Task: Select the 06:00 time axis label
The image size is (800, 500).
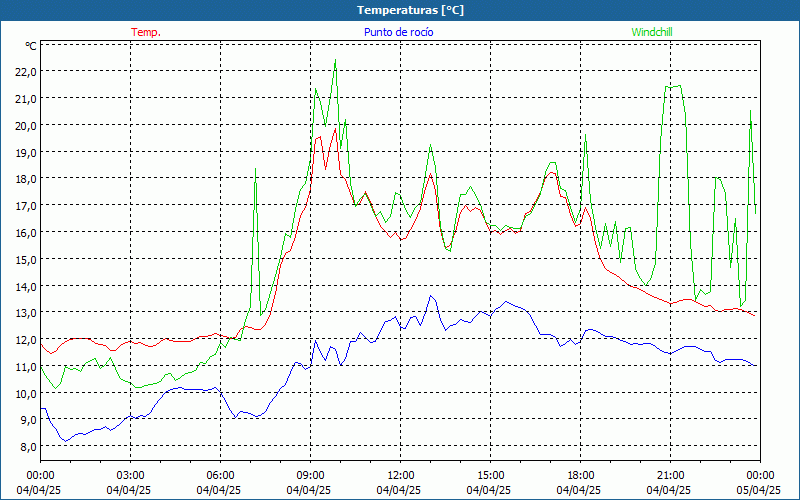Action: click(x=220, y=475)
